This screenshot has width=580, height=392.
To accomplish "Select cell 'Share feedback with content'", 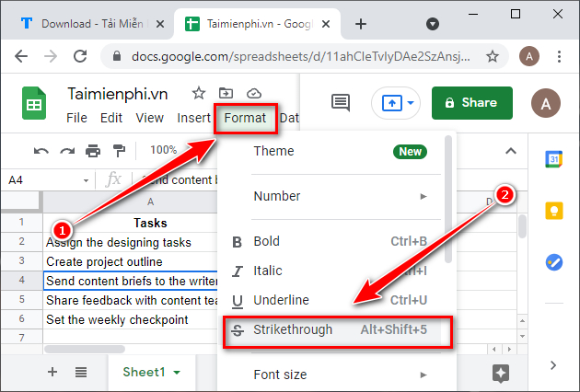I will (130, 300).
